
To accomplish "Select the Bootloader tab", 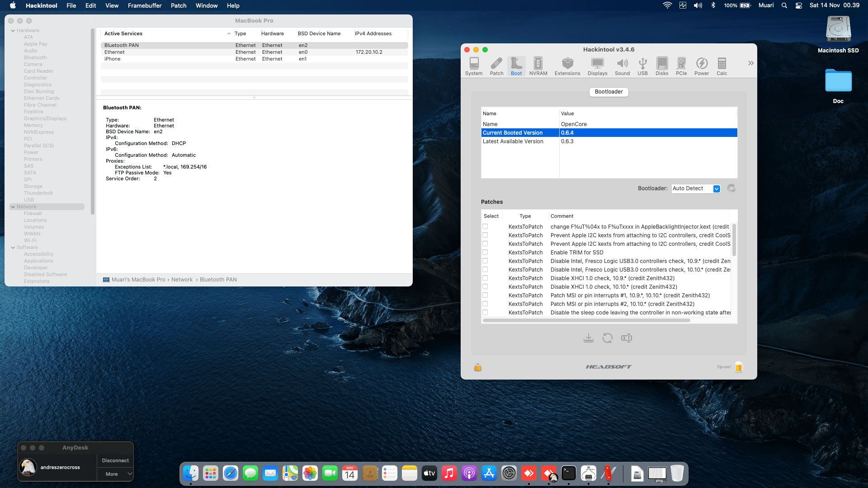I will pyautogui.click(x=609, y=92).
